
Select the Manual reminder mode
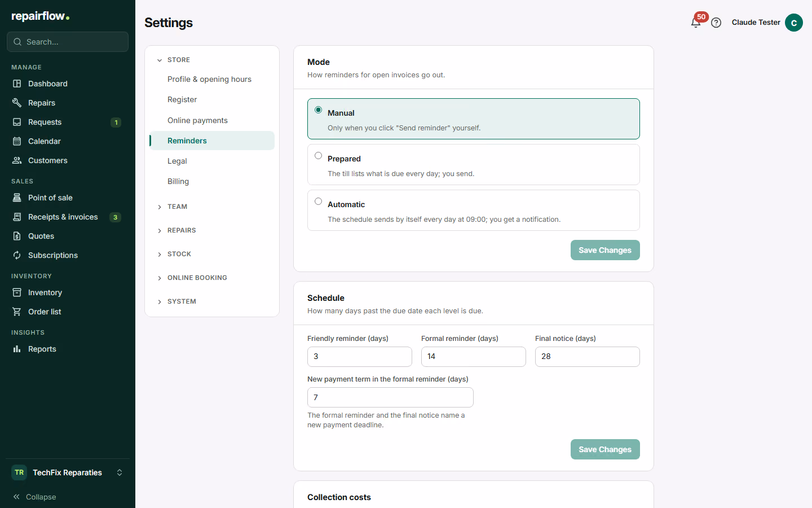coord(474,119)
